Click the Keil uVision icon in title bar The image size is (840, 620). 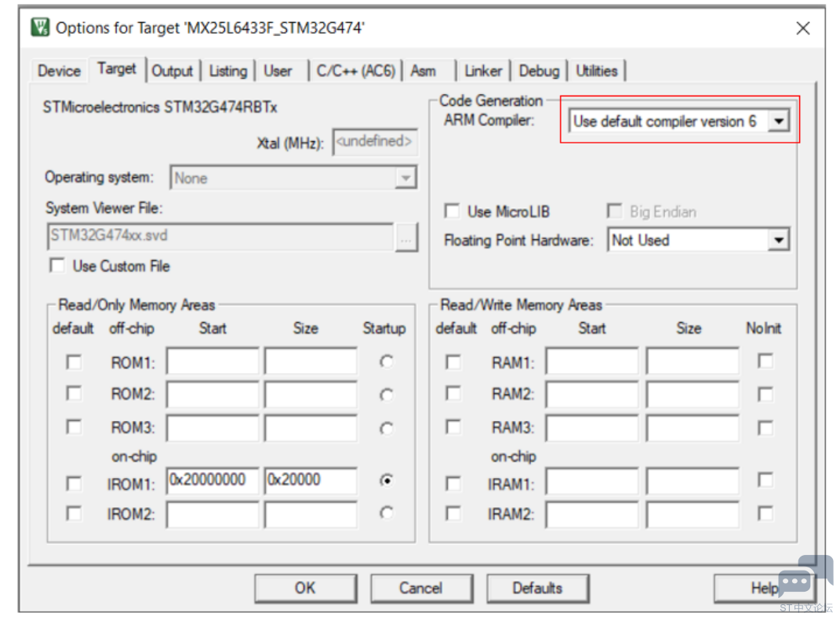[40, 27]
